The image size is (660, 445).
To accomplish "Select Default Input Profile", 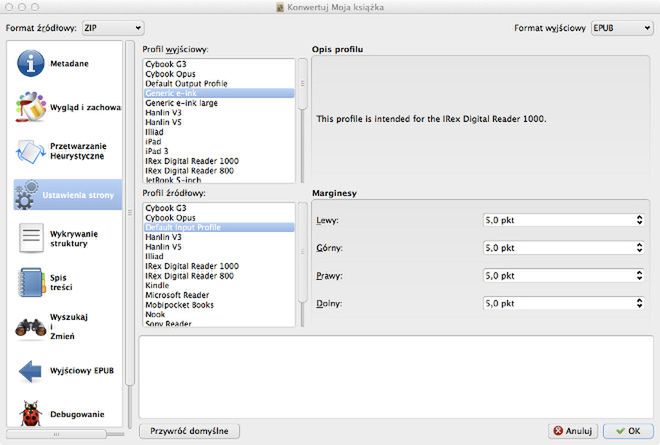I will pos(219,227).
